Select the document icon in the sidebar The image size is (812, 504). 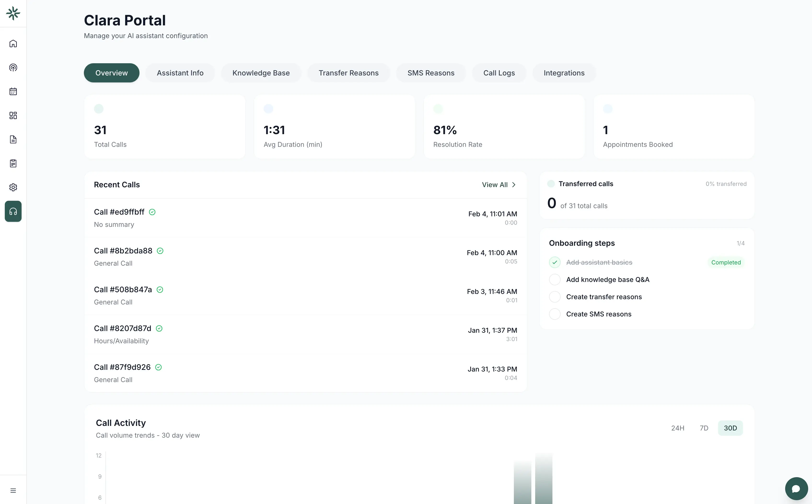13,139
